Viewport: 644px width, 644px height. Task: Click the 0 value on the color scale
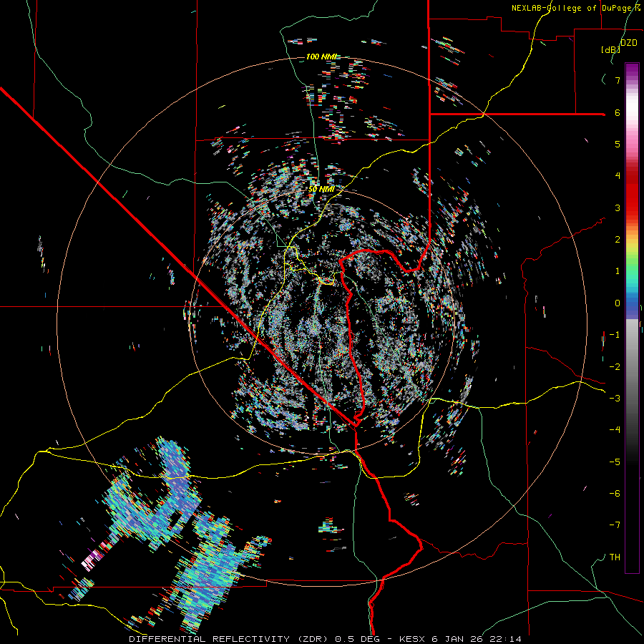coord(618,303)
